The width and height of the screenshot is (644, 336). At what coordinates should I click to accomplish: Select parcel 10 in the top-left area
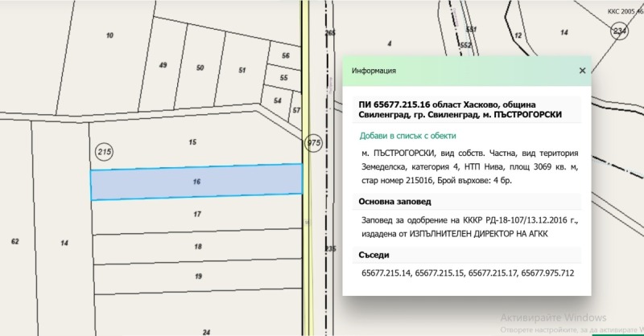point(109,35)
